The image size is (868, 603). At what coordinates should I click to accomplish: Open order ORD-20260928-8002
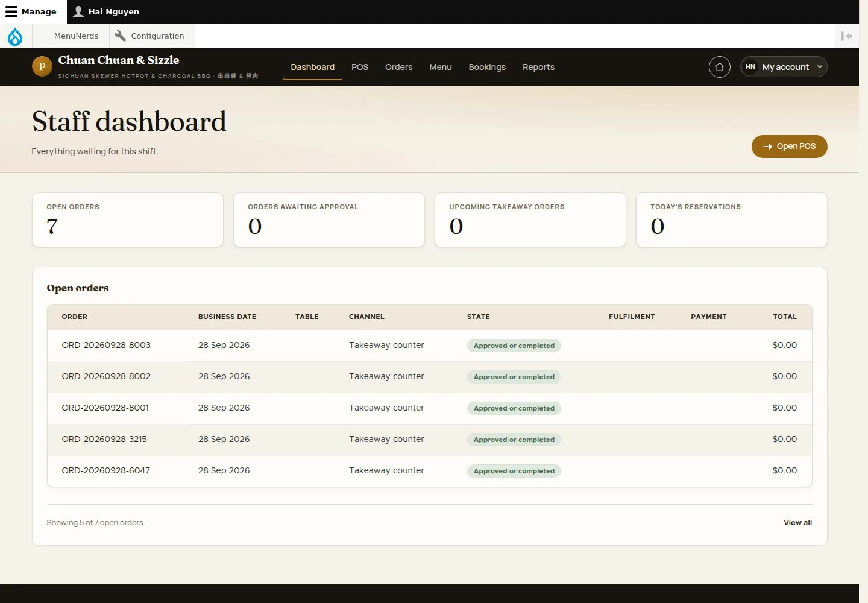coord(106,376)
